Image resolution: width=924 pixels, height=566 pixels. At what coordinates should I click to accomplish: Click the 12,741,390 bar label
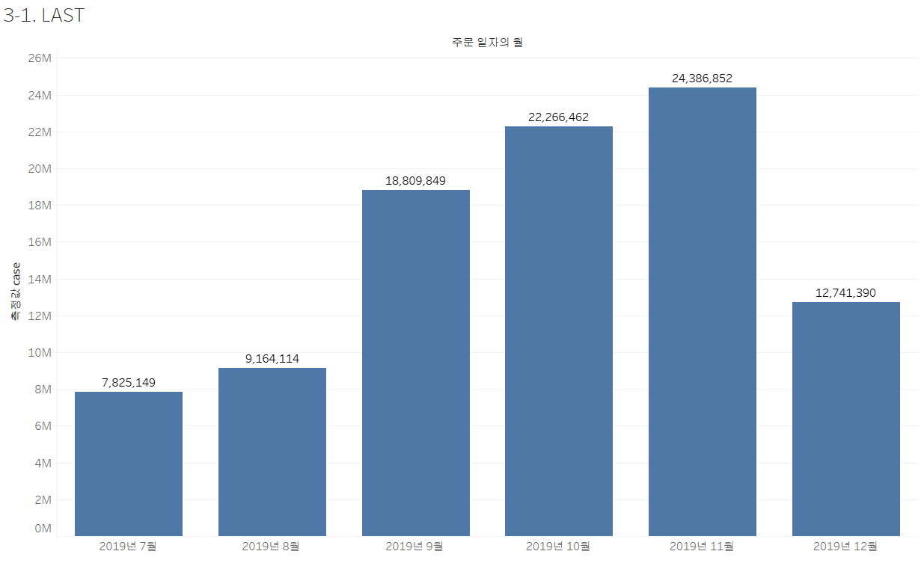pyautogui.click(x=846, y=293)
